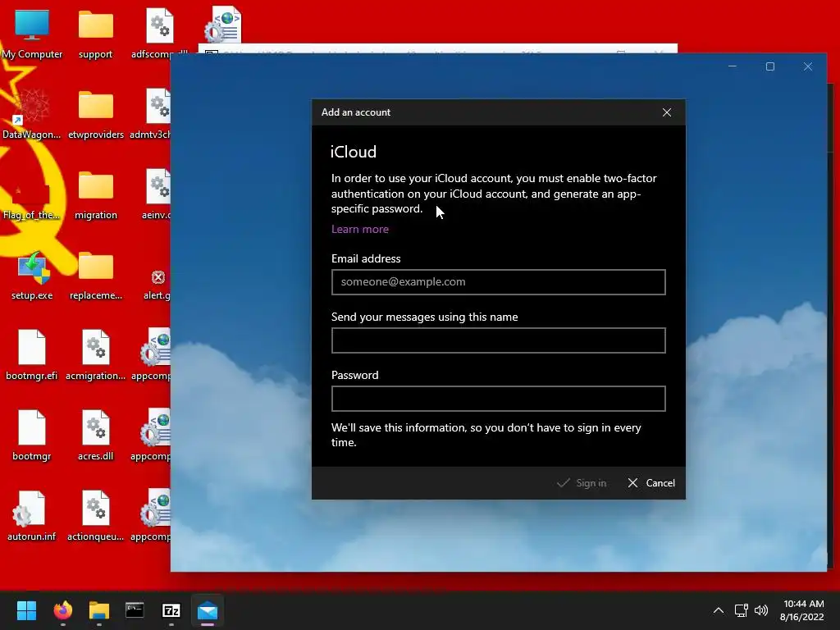Focus the Password field
Viewport: 840px width, 630px height.
click(498, 399)
